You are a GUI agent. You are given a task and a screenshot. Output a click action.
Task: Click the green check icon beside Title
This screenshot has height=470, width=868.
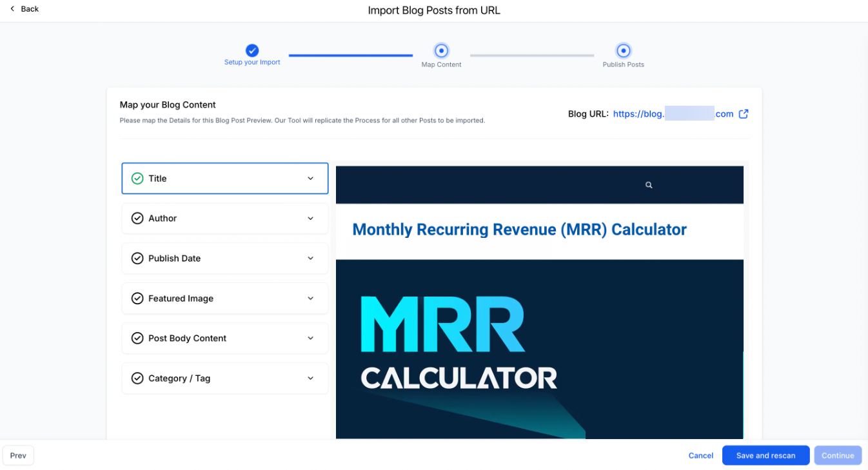pos(137,179)
